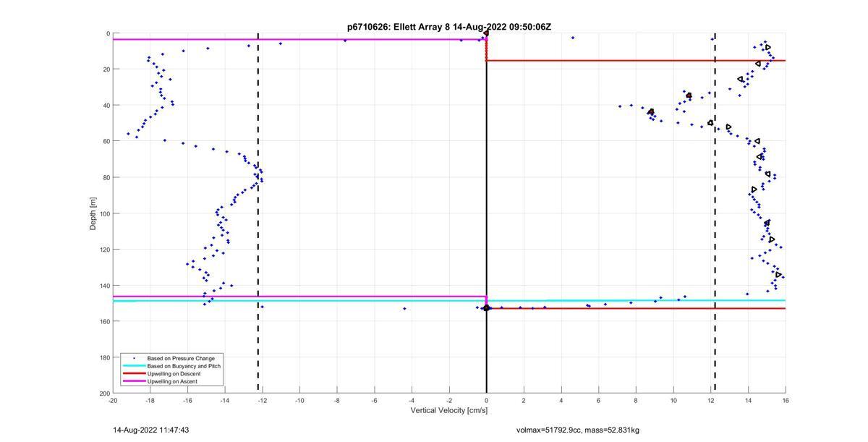Click depth axis tick label '180'
The width and height of the screenshot is (868, 442).
pos(105,357)
